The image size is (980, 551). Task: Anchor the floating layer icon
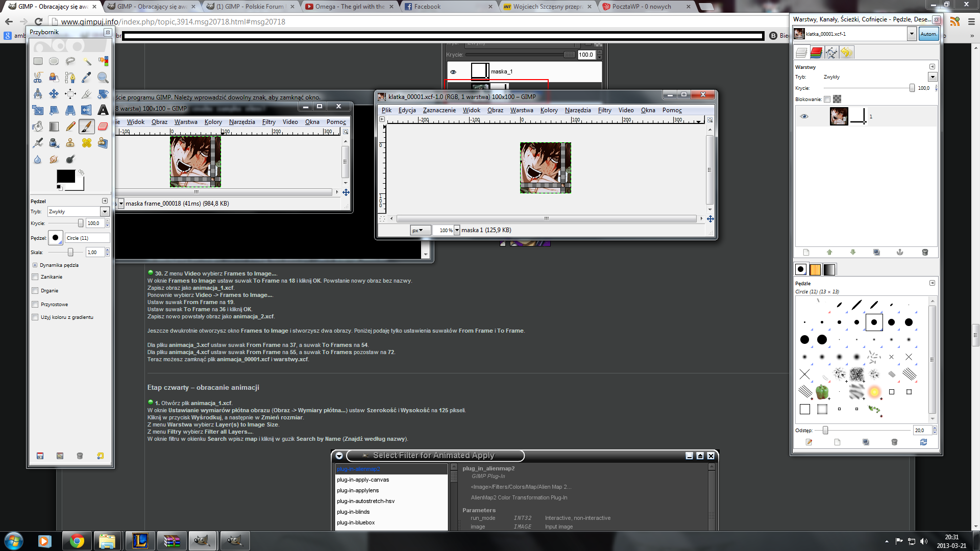pos(900,253)
